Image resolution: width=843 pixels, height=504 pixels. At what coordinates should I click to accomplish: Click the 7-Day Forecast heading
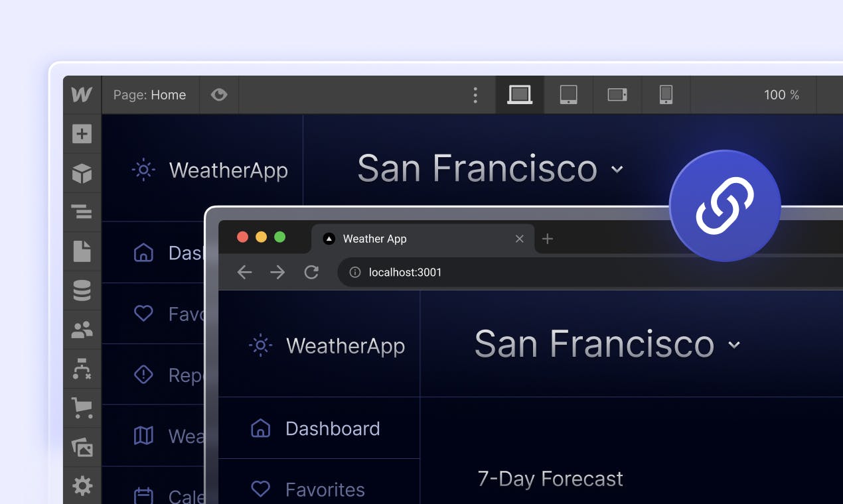coord(550,478)
